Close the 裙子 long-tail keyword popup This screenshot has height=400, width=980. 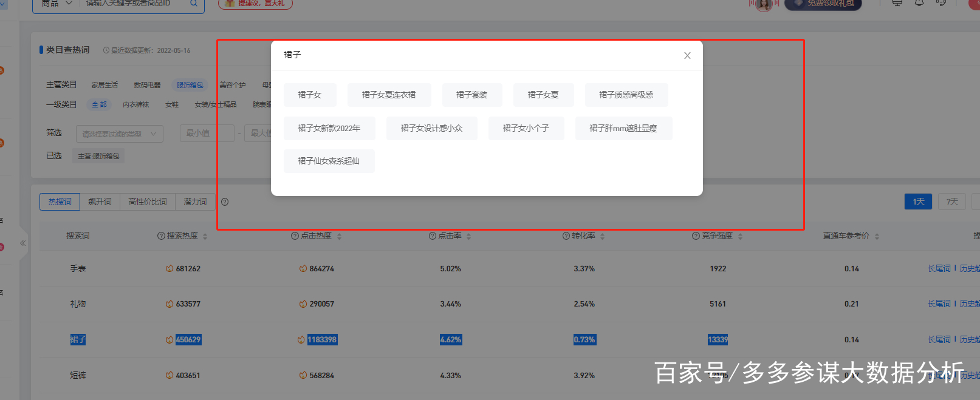coord(687,55)
